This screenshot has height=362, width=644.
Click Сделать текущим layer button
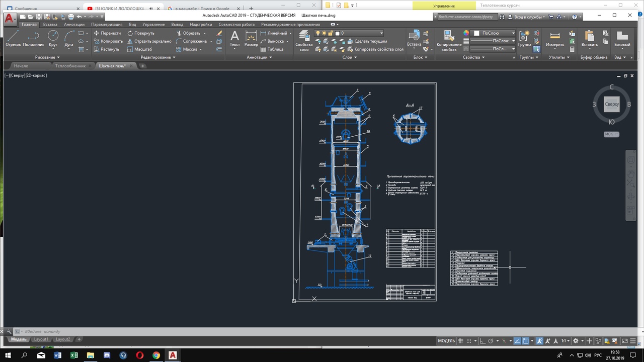366,41
